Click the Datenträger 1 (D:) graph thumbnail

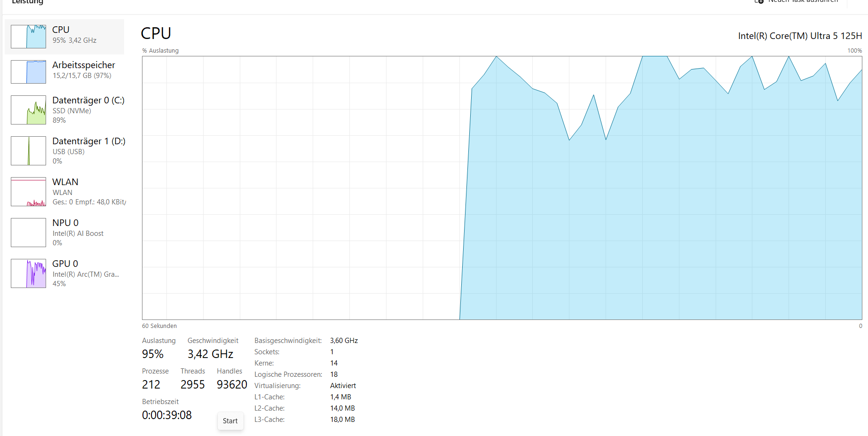click(x=28, y=151)
